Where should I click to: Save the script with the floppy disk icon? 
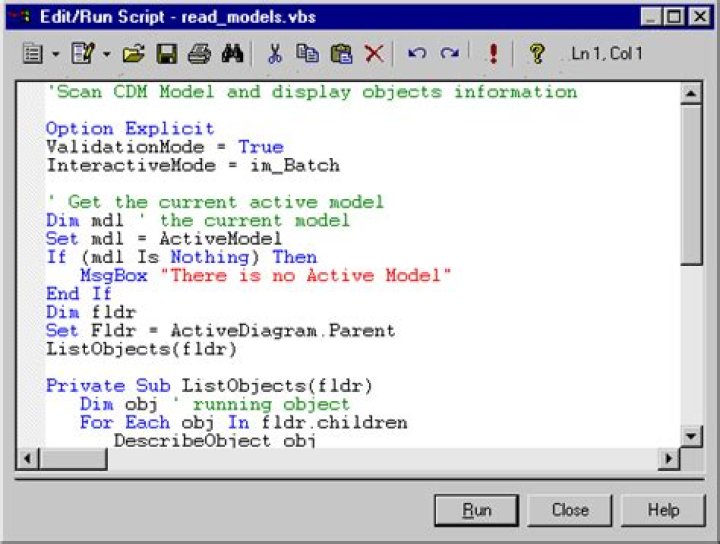click(166, 54)
